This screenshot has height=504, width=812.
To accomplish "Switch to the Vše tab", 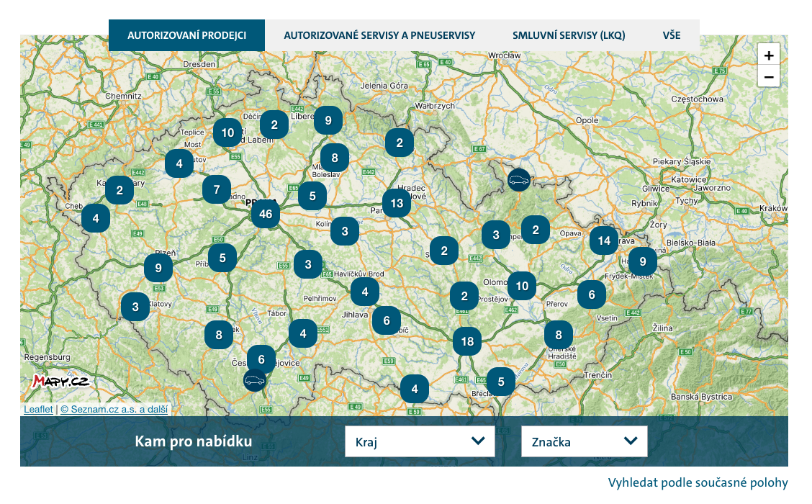I will (672, 35).
